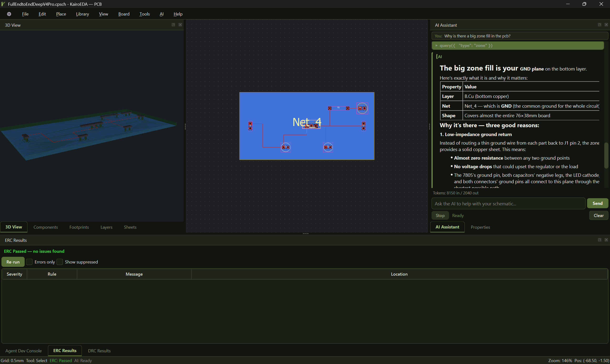Click the 3D board render preview
This screenshot has width=610, height=364.
pos(88,135)
